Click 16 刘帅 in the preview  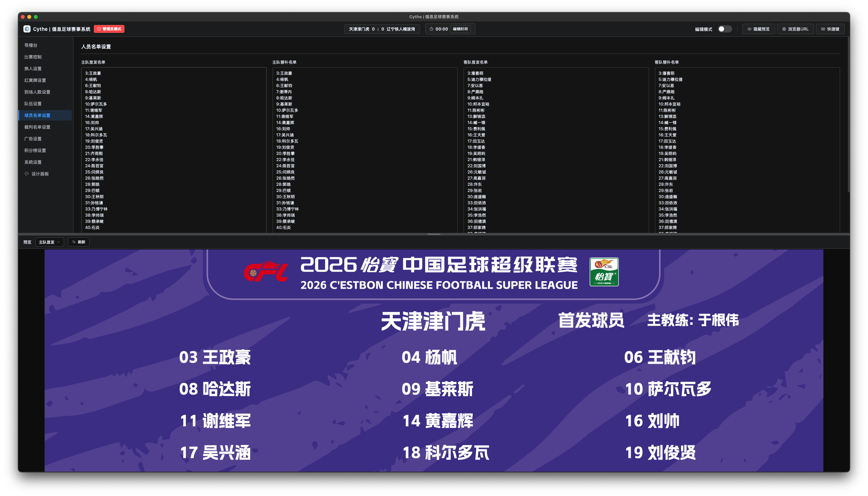tap(652, 421)
